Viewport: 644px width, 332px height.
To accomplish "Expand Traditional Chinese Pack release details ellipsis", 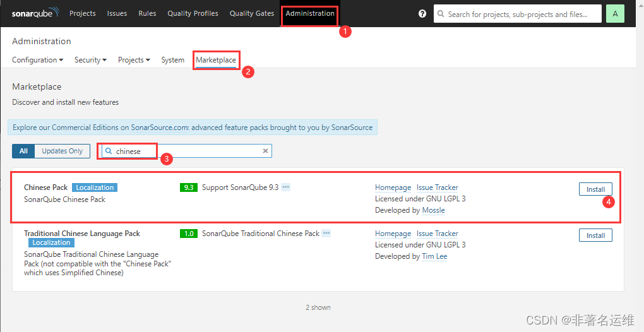I will (x=326, y=234).
